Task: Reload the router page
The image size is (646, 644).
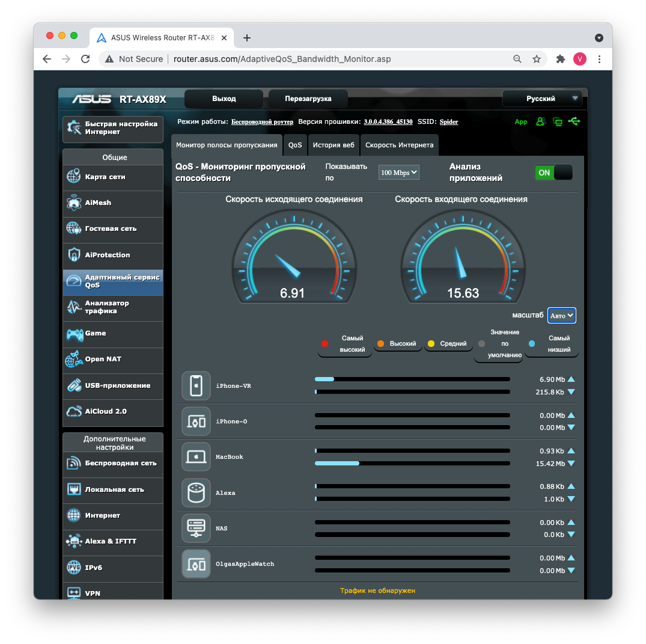Action: pos(85,59)
